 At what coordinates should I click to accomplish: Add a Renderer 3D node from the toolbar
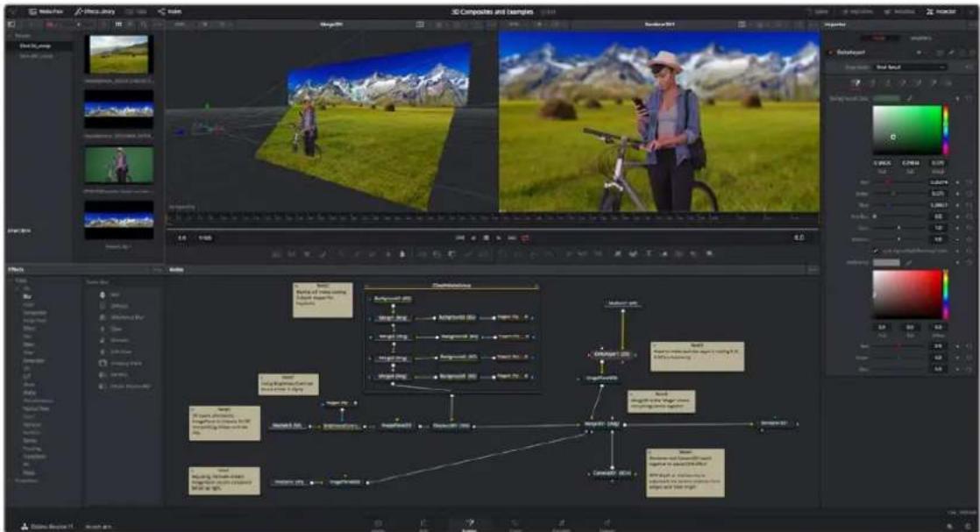709,254
